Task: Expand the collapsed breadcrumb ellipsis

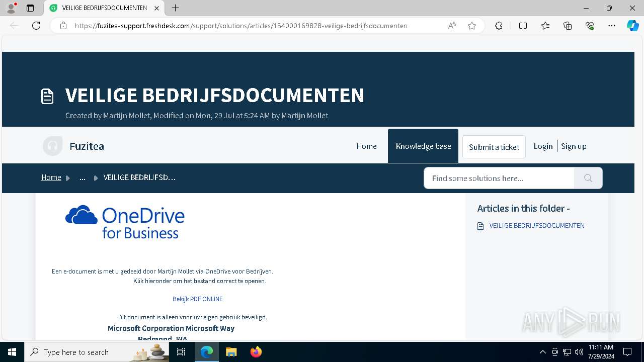Action: click(x=83, y=177)
